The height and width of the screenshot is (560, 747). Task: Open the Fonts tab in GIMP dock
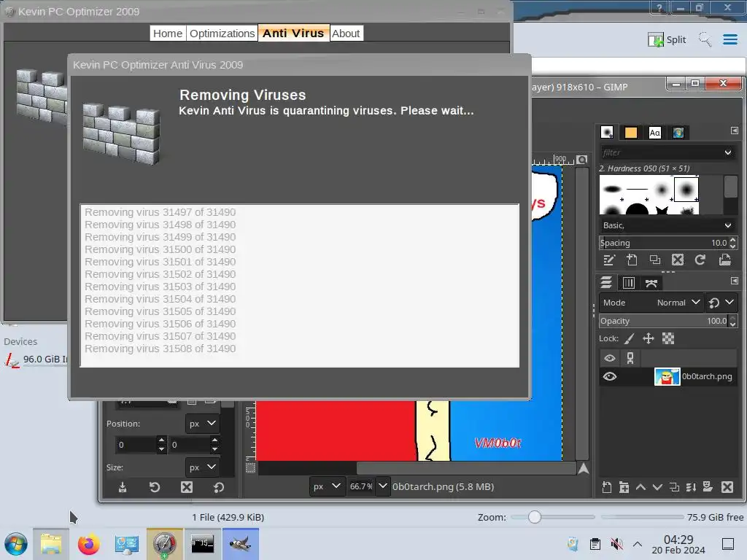coord(654,133)
